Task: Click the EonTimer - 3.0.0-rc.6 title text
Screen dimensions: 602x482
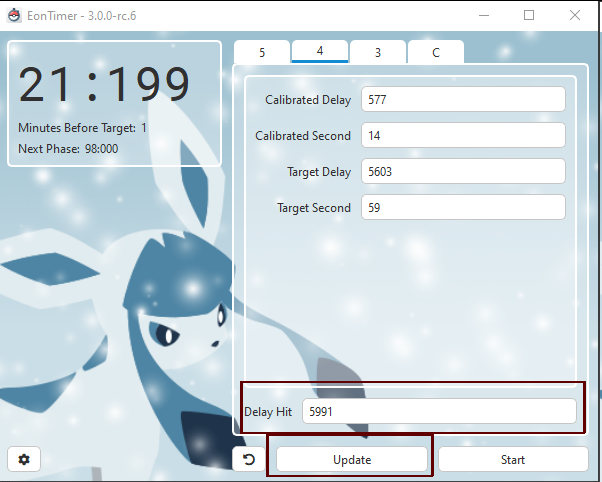Action: coord(81,16)
